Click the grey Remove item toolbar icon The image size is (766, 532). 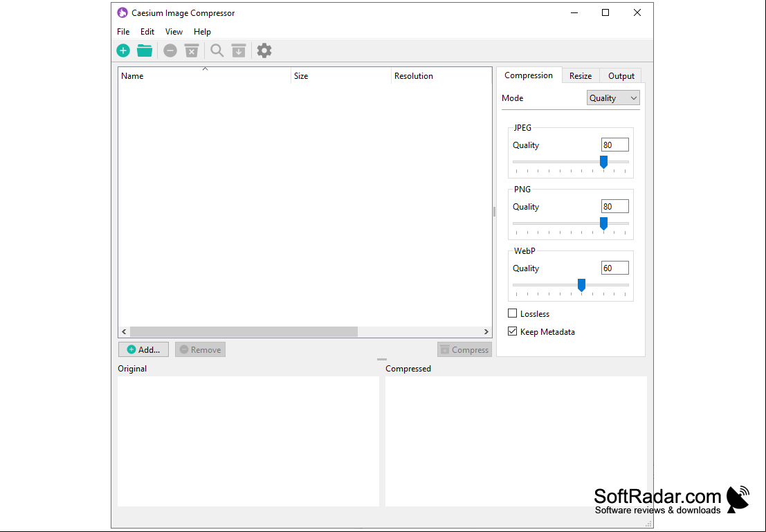click(x=170, y=51)
